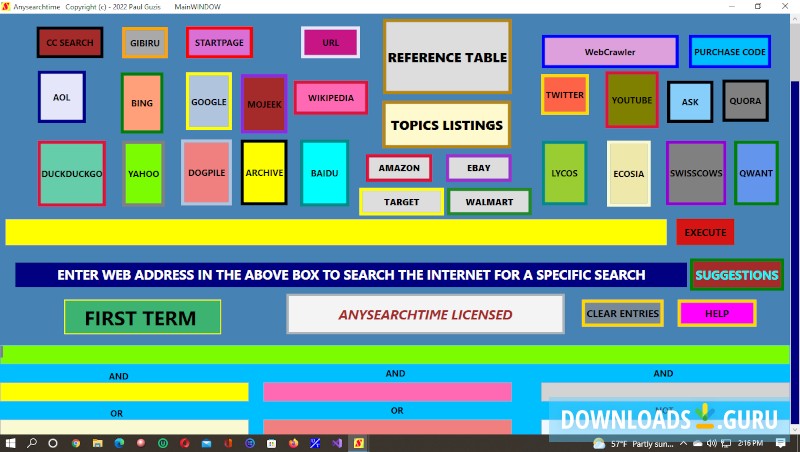Open the notification center icon

[x=781, y=443]
